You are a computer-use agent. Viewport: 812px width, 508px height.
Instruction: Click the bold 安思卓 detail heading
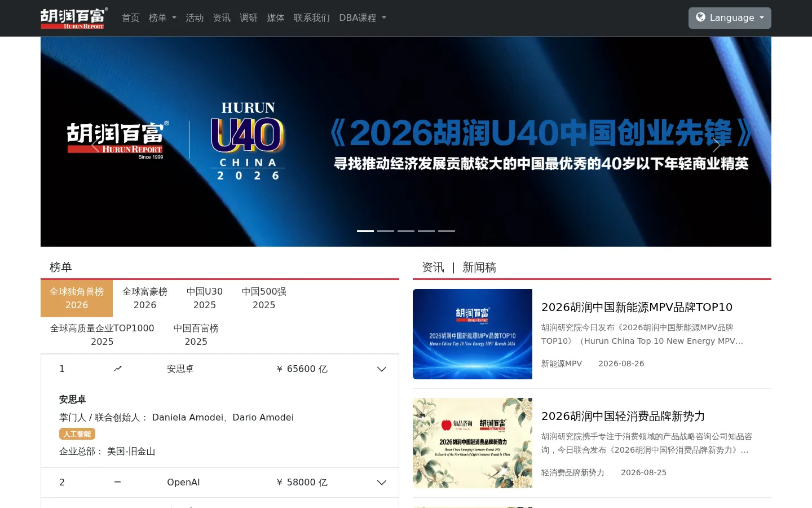(x=73, y=400)
